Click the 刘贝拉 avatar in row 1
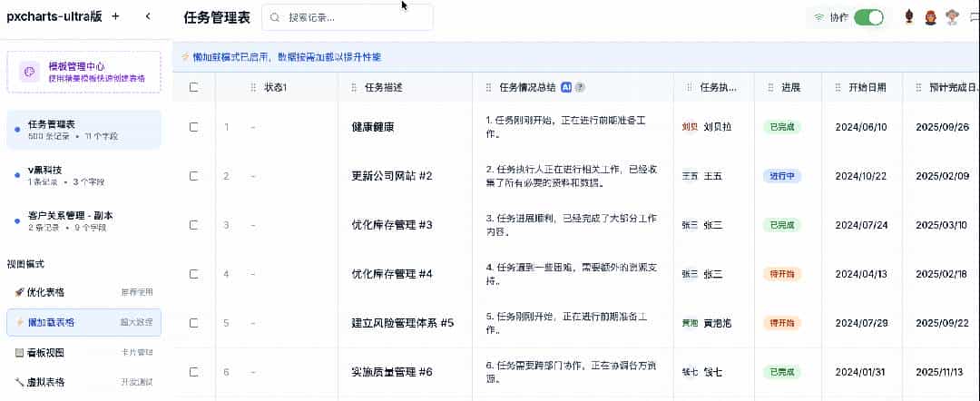 [690, 127]
